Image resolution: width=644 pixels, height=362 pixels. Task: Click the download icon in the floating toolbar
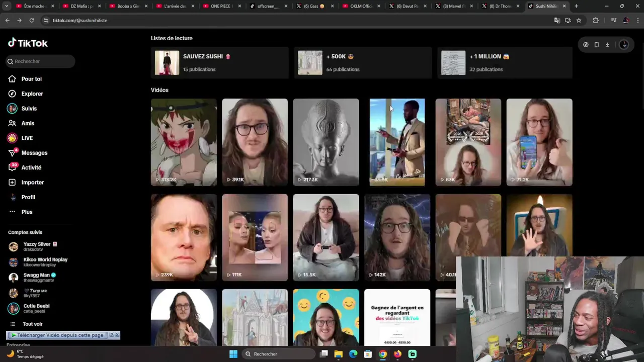tap(607, 44)
